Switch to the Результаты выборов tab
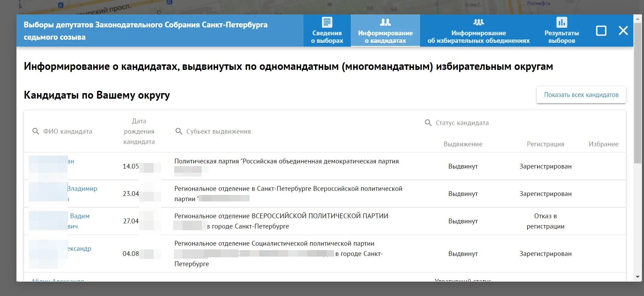The height and width of the screenshot is (296, 644). tap(561, 30)
